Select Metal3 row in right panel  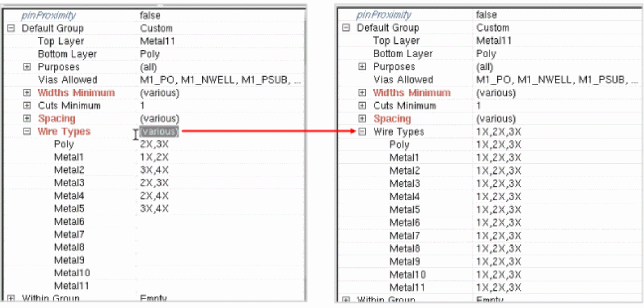point(488,184)
